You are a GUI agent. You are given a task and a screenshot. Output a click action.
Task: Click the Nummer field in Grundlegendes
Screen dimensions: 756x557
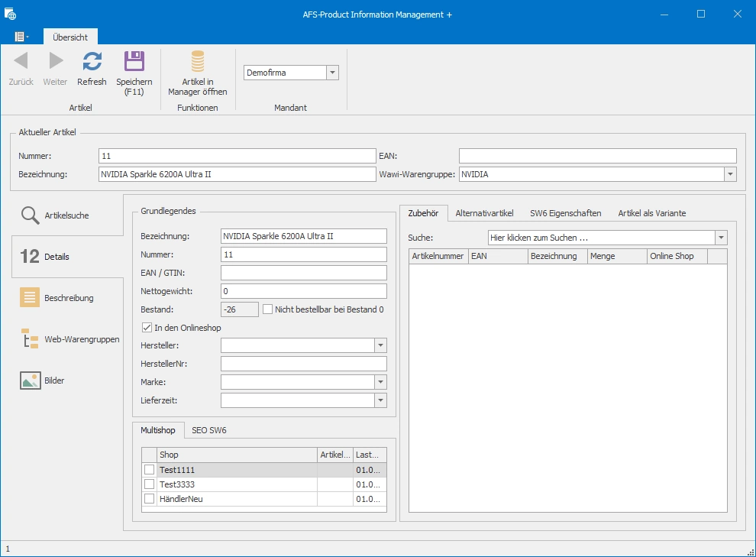point(304,254)
